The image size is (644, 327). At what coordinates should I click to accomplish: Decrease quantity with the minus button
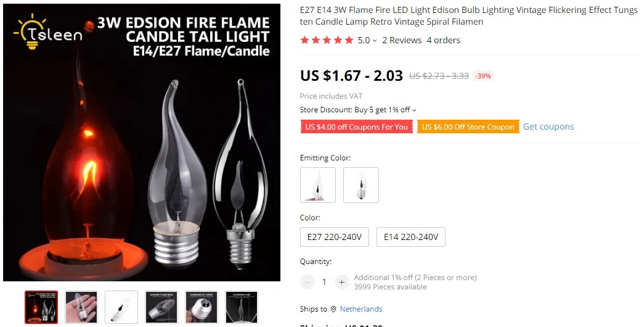tap(308, 282)
